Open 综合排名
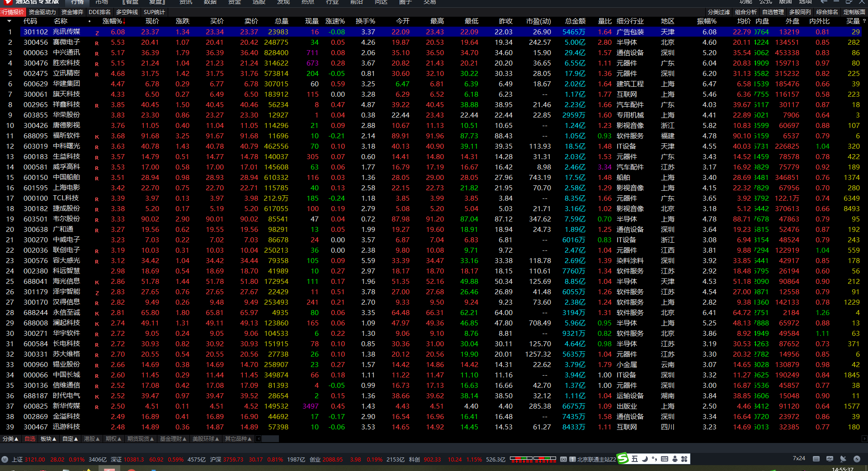The image size is (868, 471). pos(827,12)
